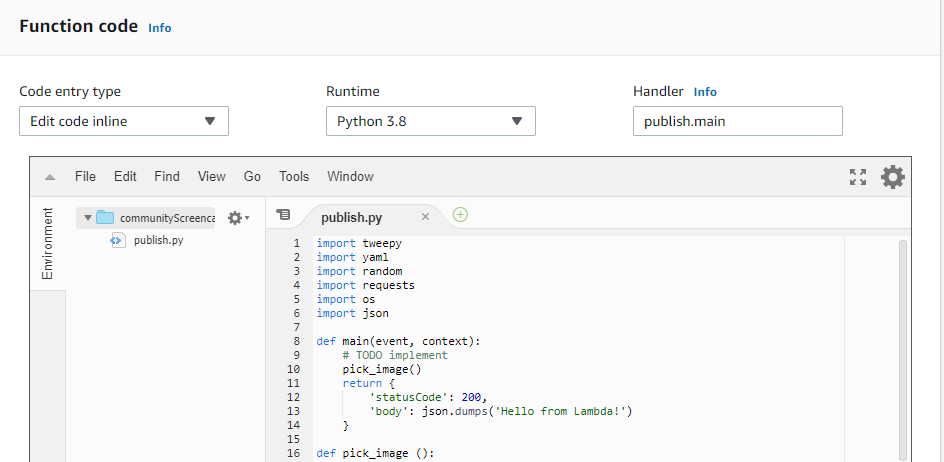Select publish.py in the file tree

pos(158,240)
